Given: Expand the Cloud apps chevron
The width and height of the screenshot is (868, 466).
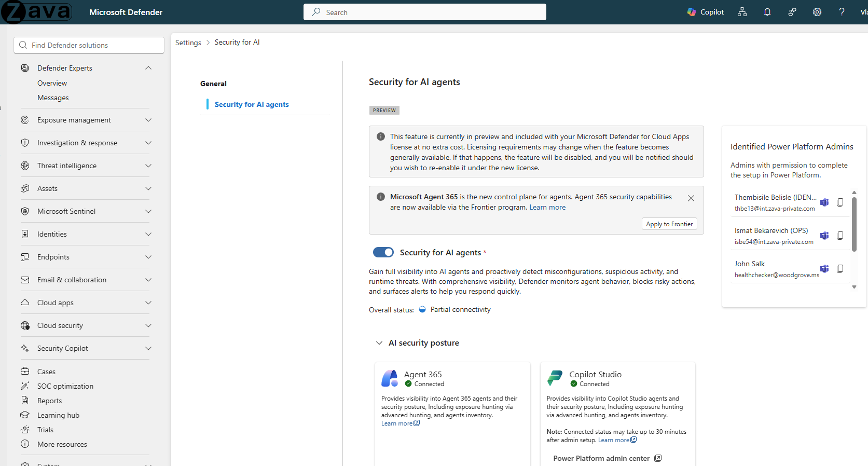Looking at the screenshot, I should tap(148, 303).
